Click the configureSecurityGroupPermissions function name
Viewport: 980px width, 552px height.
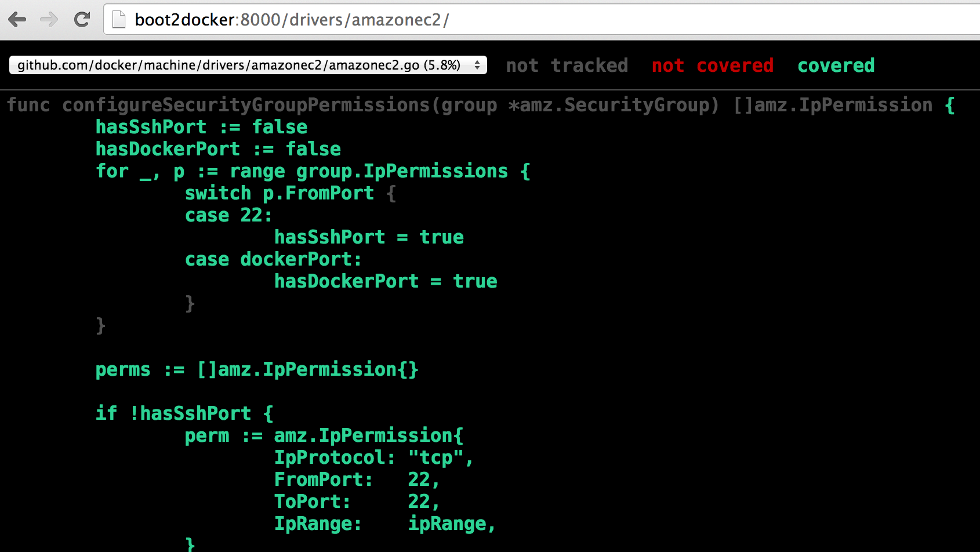coord(246,105)
